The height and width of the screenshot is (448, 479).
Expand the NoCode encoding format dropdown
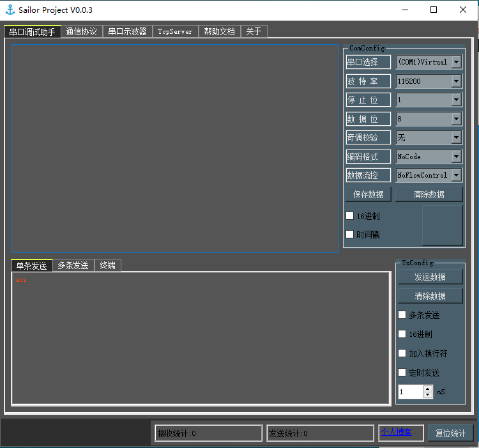pos(456,157)
